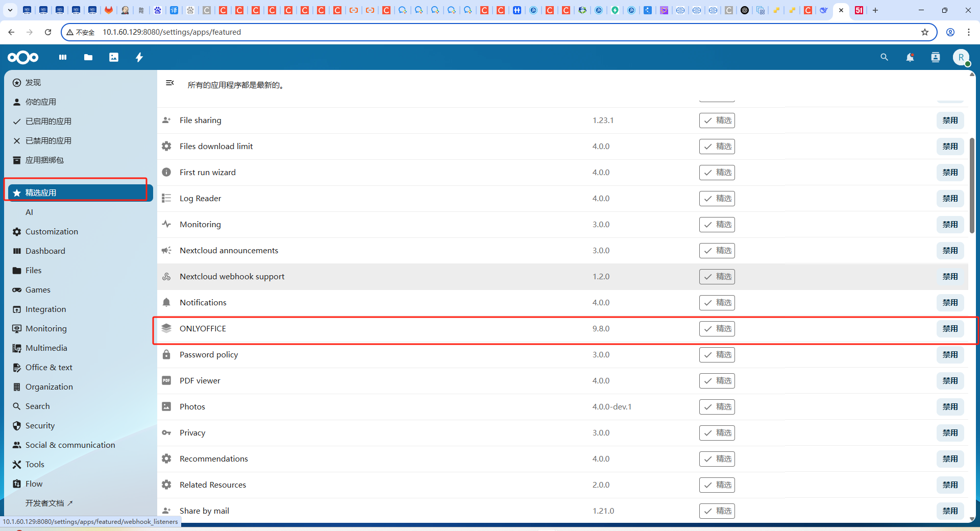980x531 pixels.
Task: Open the Nextcloud logo home link
Action: tap(23, 57)
